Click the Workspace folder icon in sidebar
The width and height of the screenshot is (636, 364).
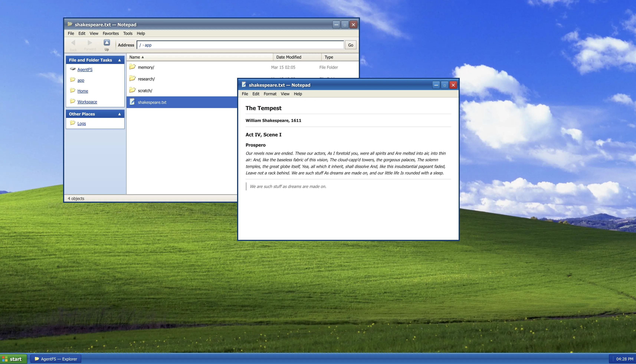click(73, 101)
